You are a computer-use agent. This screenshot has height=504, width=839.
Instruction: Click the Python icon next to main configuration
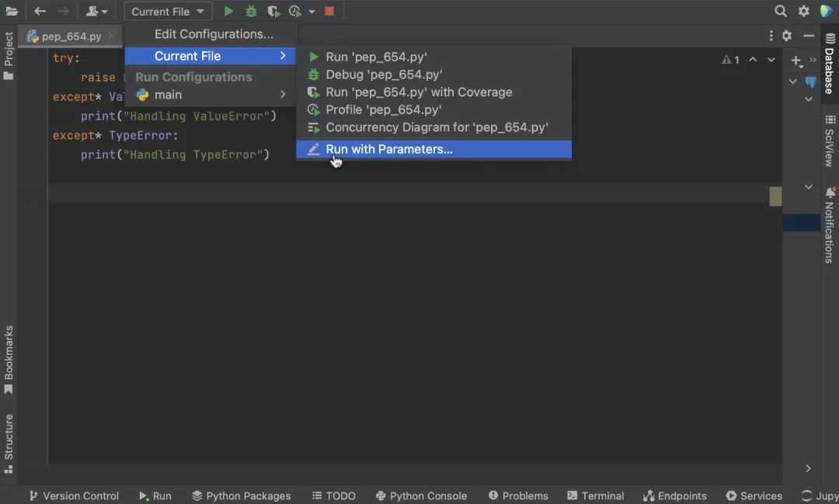(141, 94)
